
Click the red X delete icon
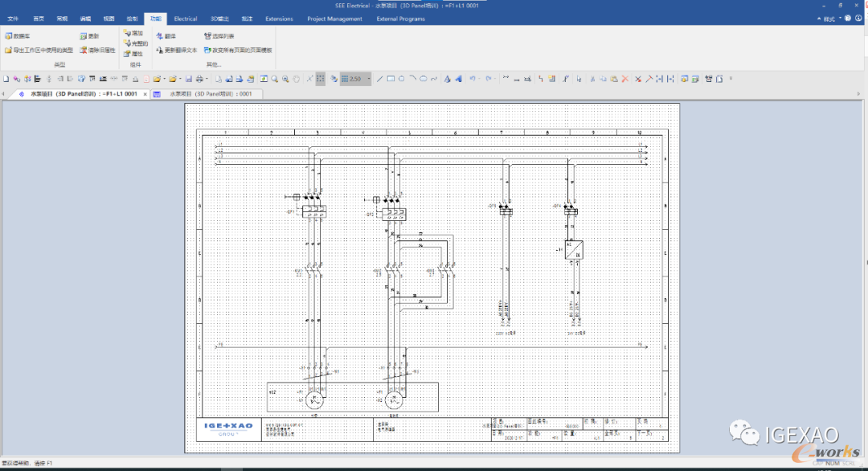(x=625, y=79)
